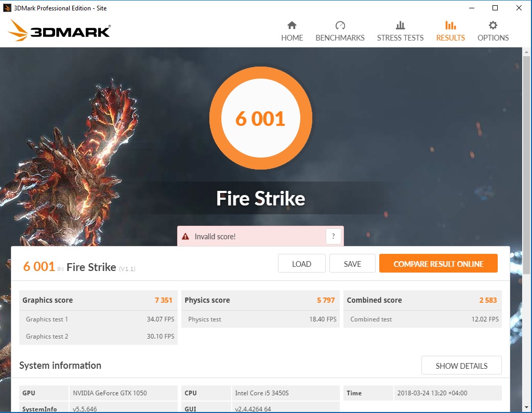This screenshot has width=532, height=413.
Task: Open the invalid score help question mark
Action: point(333,236)
